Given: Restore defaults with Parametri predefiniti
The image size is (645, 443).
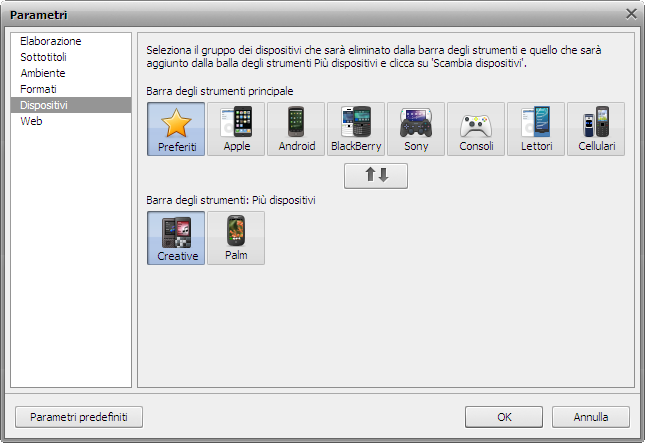Looking at the screenshot, I should coord(79,417).
